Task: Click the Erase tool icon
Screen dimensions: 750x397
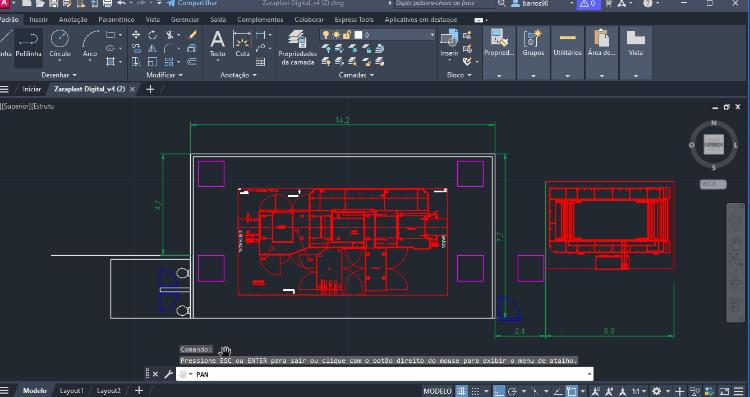Action: (192, 35)
